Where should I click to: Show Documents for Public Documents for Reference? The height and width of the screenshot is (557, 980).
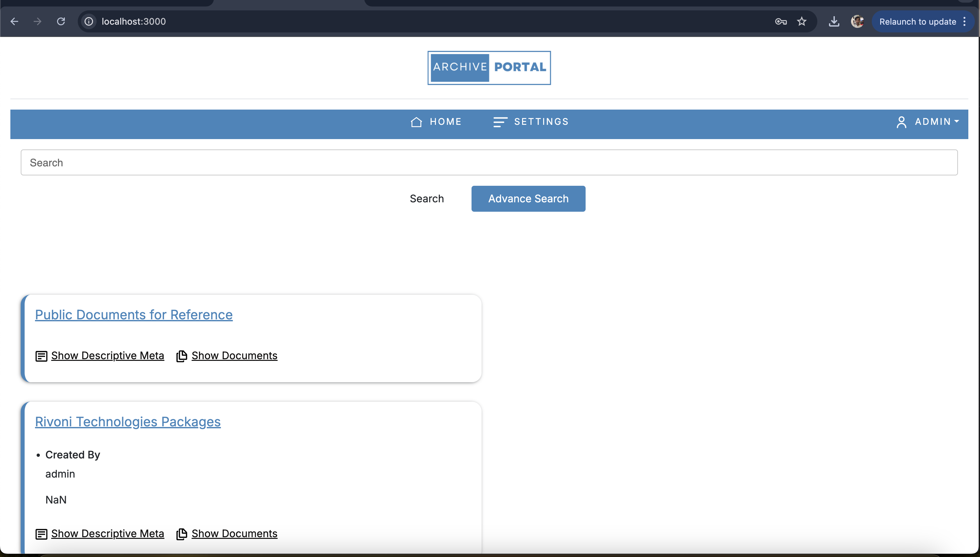234,356
